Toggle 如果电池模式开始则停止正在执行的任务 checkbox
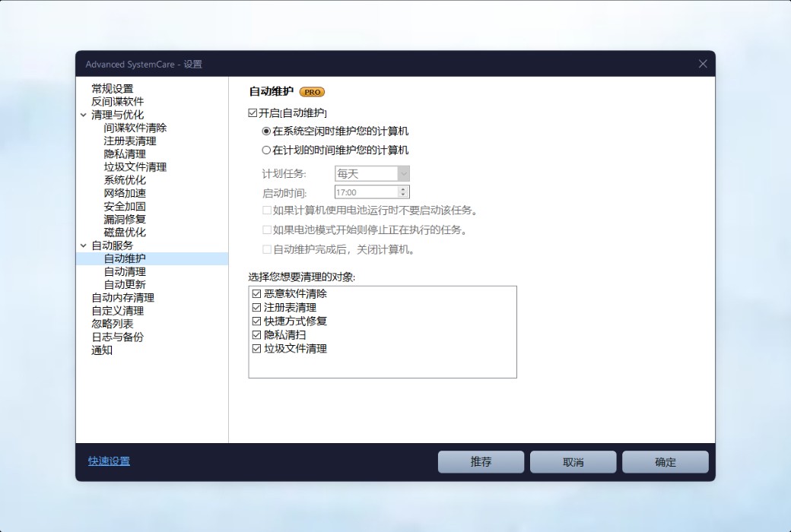Screen dimensions: 791x532 point(267,230)
